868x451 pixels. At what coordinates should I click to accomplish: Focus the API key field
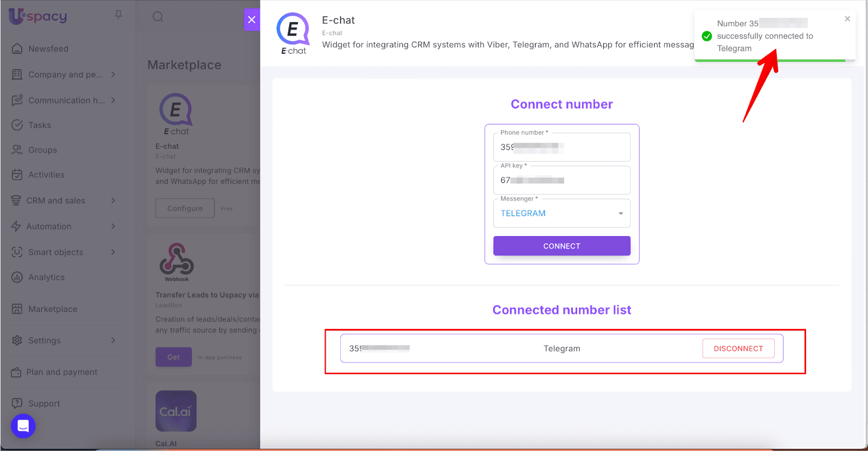[561, 180]
